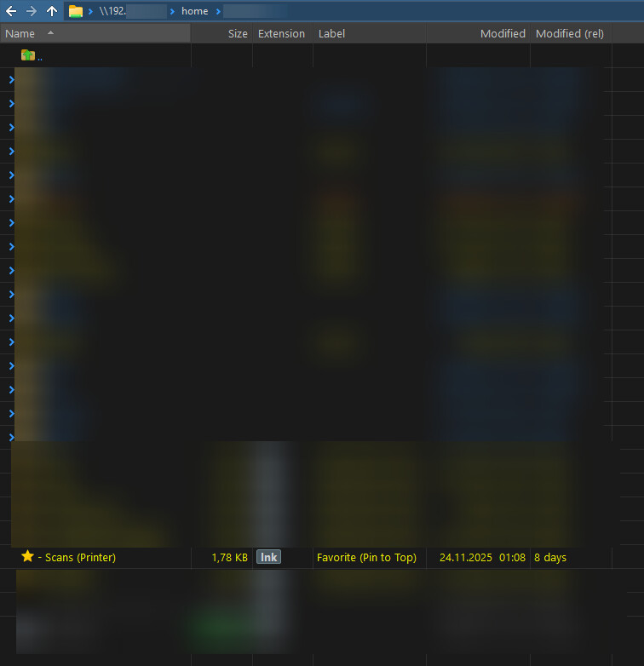Open the parent folder '..' icon
644x666 pixels.
pyautogui.click(x=28, y=55)
